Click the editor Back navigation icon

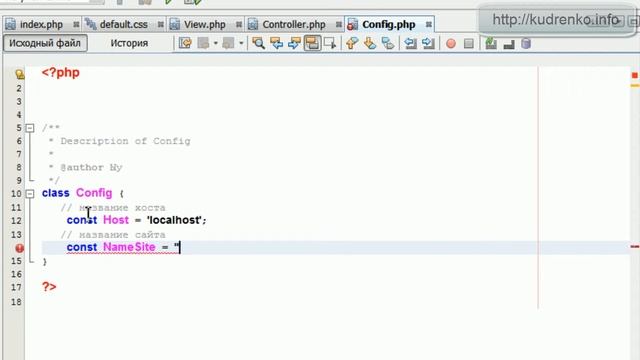203,43
